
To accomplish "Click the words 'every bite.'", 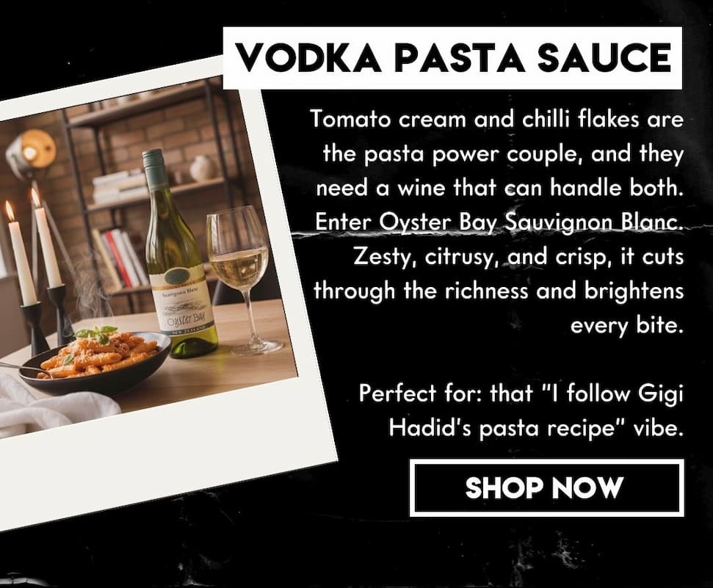I will click(627, 326).
